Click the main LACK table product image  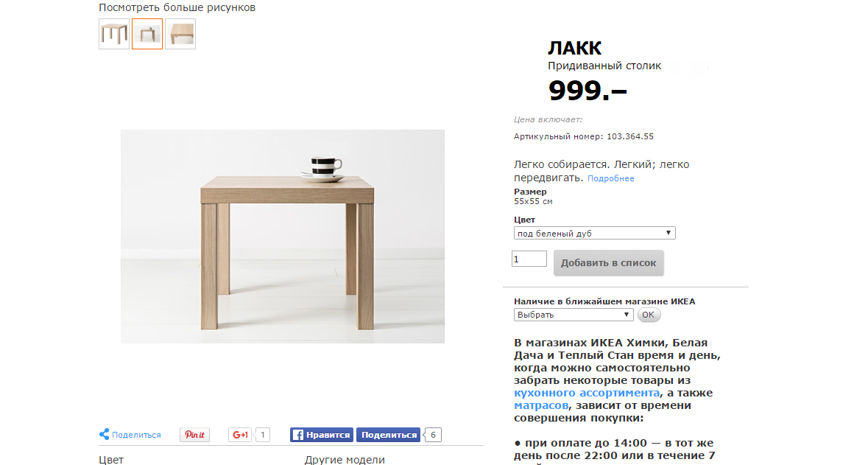pyautogui.click(x=282, y=237)
